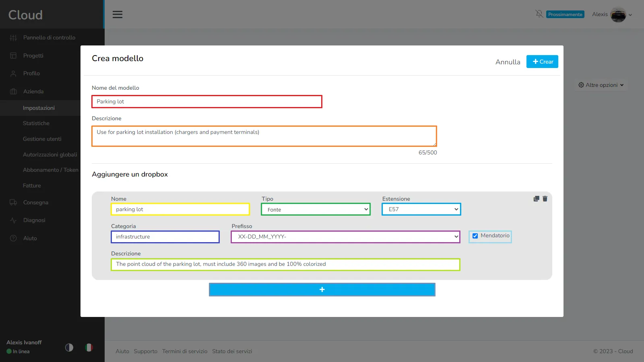The height and width of the screenshot is (362, 644).
Task: Open Aiuto in sidebar
Action: click(x=30, y=238)
